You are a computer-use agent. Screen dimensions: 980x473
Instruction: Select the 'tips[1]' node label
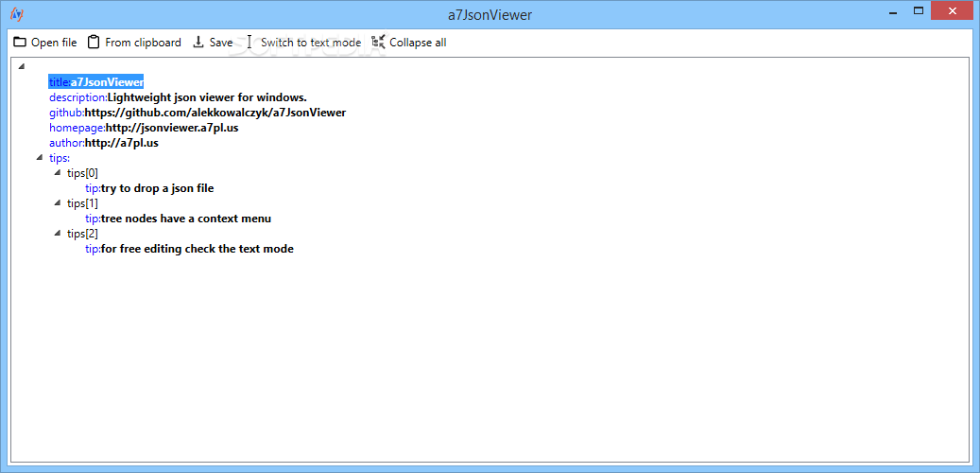coord(82,203)
